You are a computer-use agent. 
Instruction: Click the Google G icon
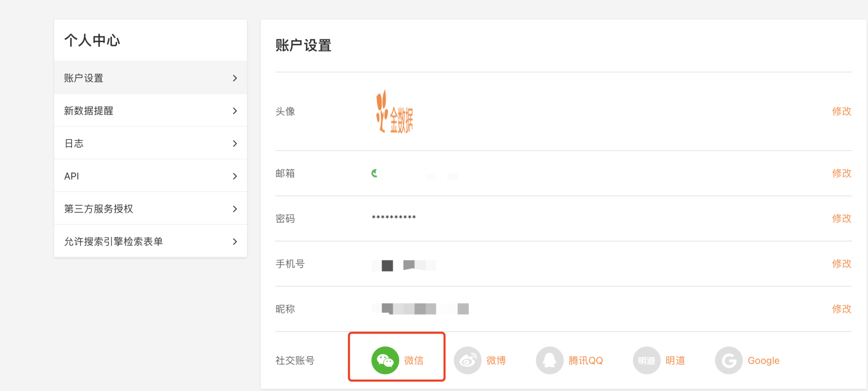[729, 360]
